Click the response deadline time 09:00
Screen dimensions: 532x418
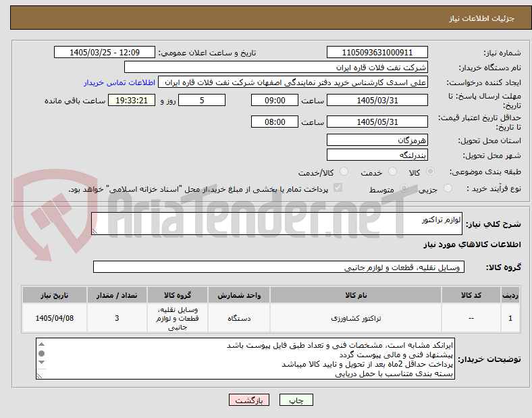coord(275,100)
